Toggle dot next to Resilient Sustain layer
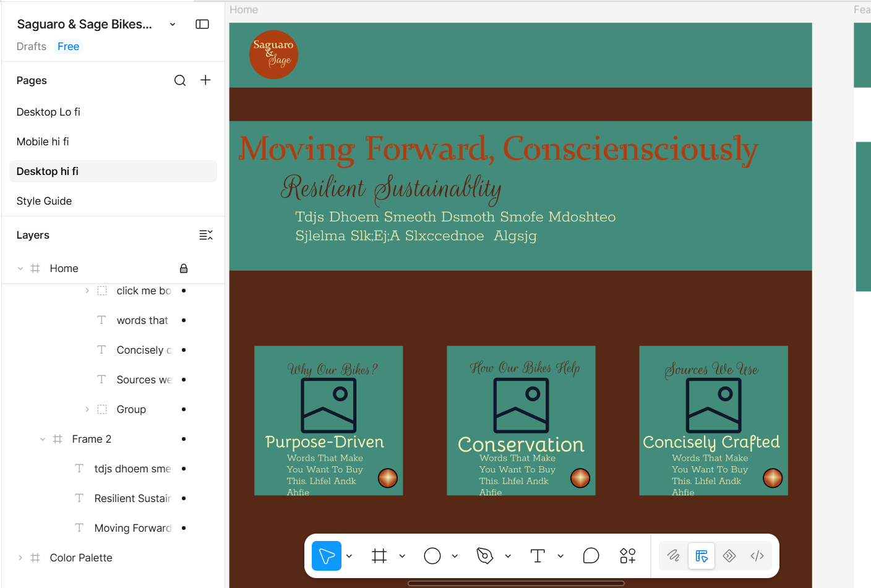Viewport: 871px width, 588px height. click(184, 498)
